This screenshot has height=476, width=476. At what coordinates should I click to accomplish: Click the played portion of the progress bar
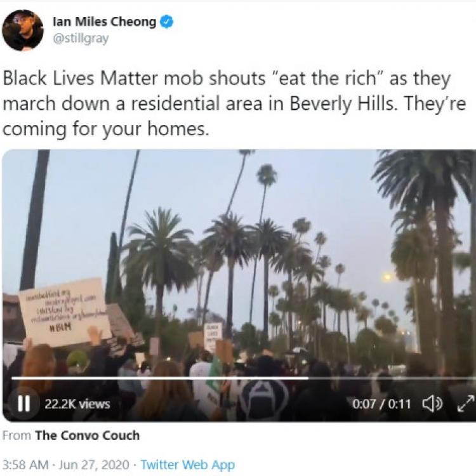[160, 378]
